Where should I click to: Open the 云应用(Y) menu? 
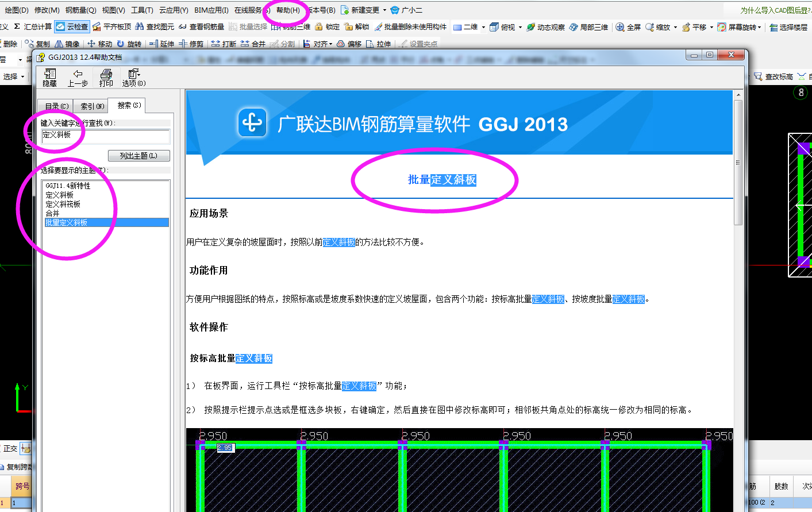pyautogui.click(x=174, y=10)
